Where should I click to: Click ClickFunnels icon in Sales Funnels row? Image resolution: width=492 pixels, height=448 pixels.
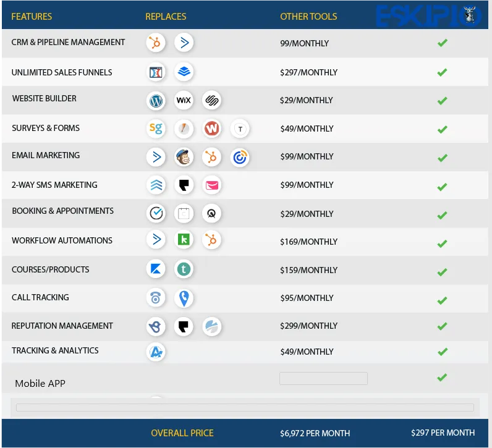pyautogui.click(x=156, y=72)
